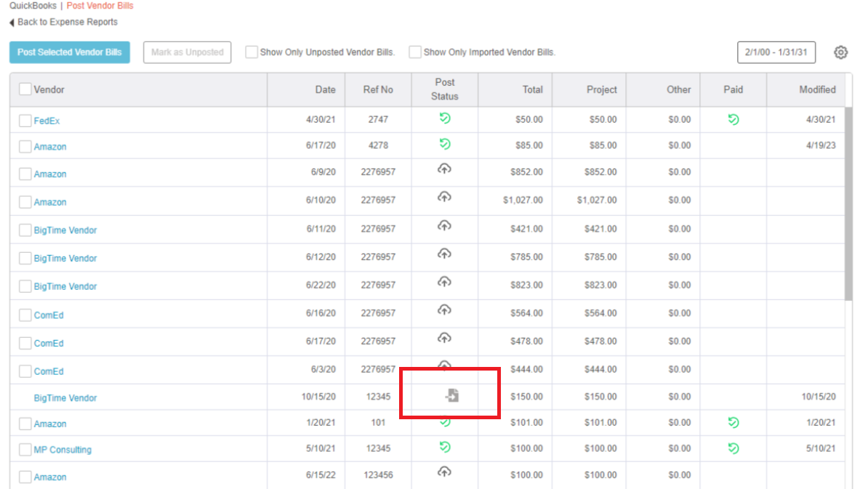The height and width of the screenshot is (489, 868).
Task: Click QuickBooks breadcrumb text
Action: click(33, 6)
